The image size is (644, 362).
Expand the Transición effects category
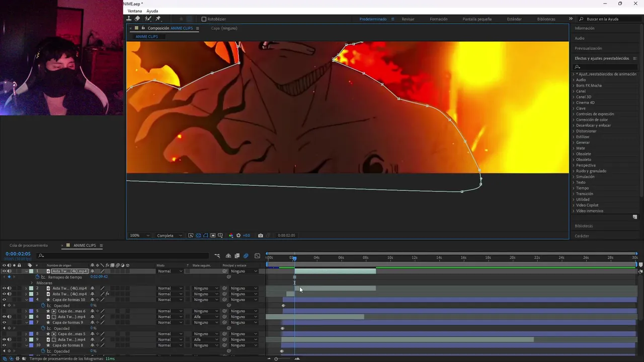click(573, 194)
